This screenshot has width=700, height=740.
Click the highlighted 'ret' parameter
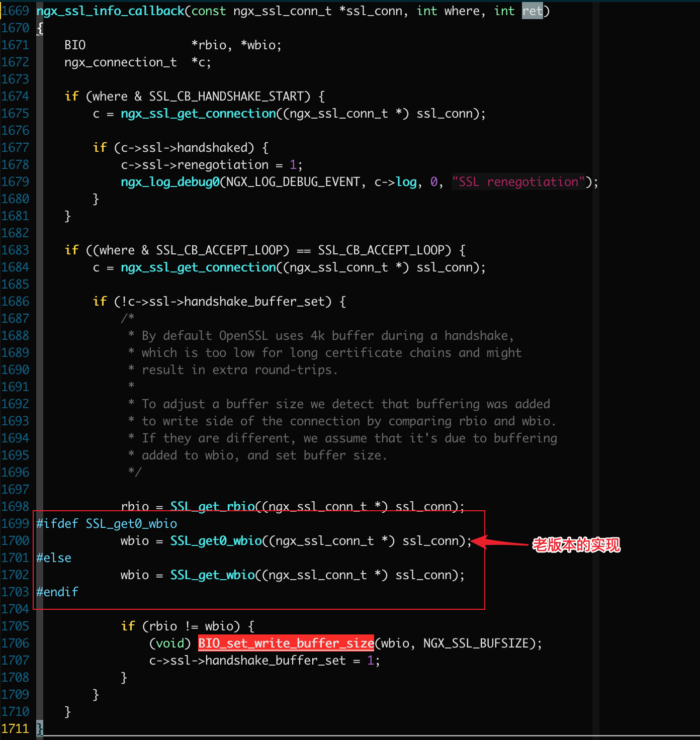click(533, 11)
